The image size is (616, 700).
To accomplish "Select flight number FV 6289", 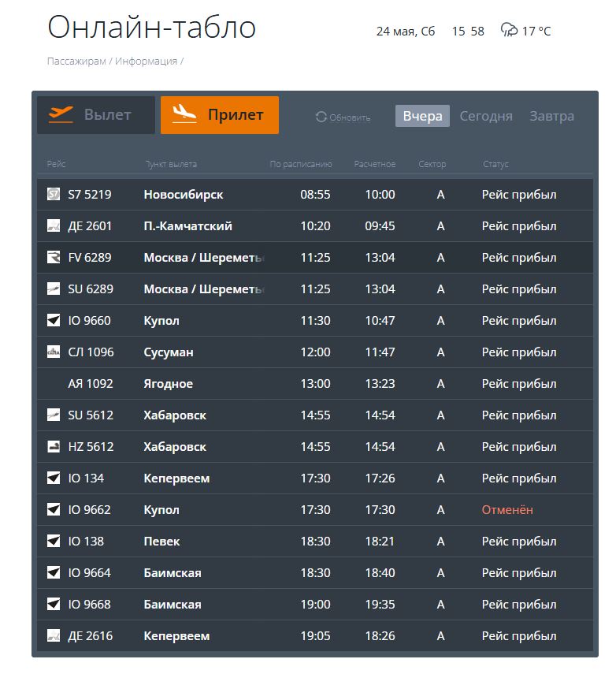I will (x=90, y=257).
